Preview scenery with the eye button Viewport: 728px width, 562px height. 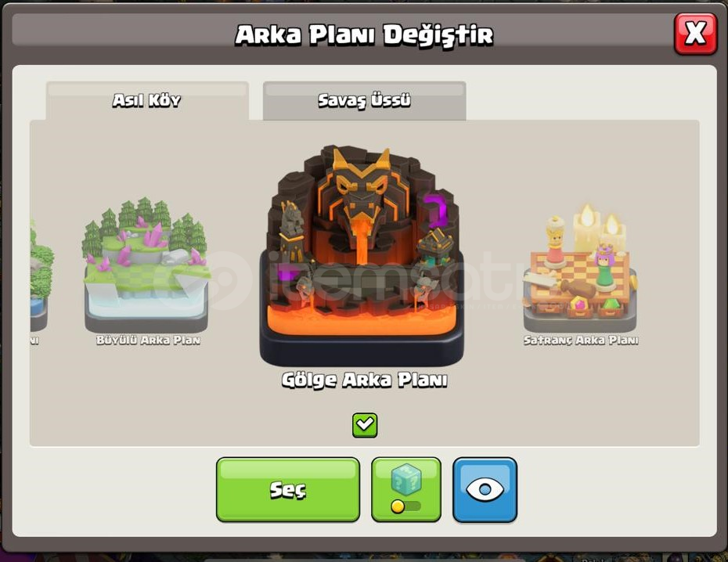(485, 490)
